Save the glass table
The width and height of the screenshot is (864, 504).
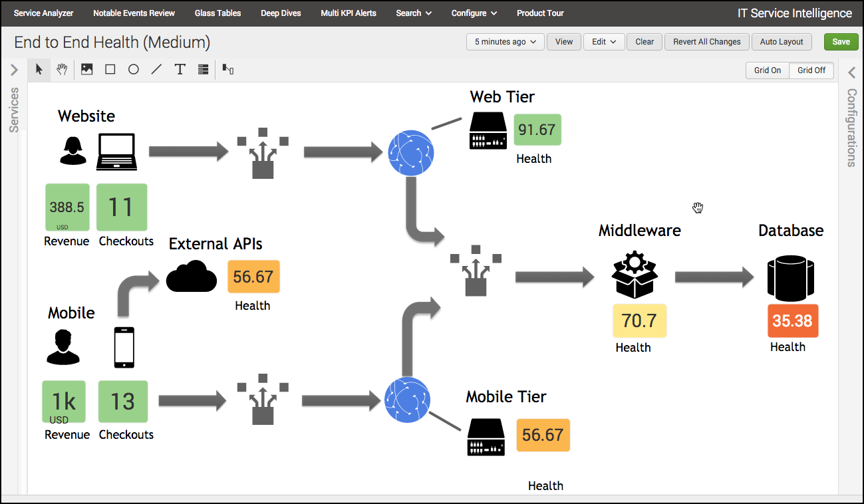(840, 41)
